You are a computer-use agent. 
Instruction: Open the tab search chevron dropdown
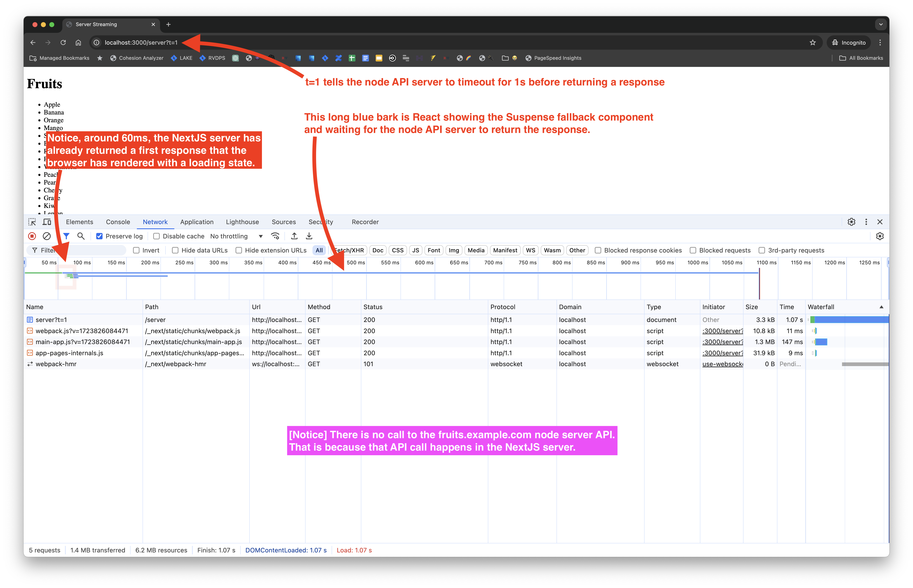(881, 24)
